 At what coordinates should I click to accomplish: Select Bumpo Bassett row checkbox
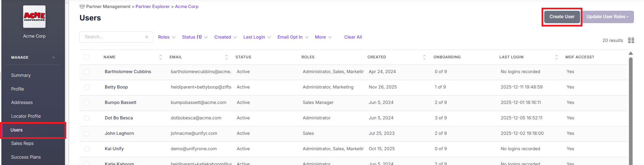(x=87, y=103)
